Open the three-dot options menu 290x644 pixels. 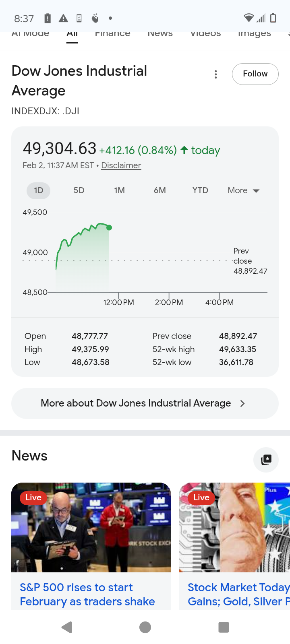tap(216, 74)
